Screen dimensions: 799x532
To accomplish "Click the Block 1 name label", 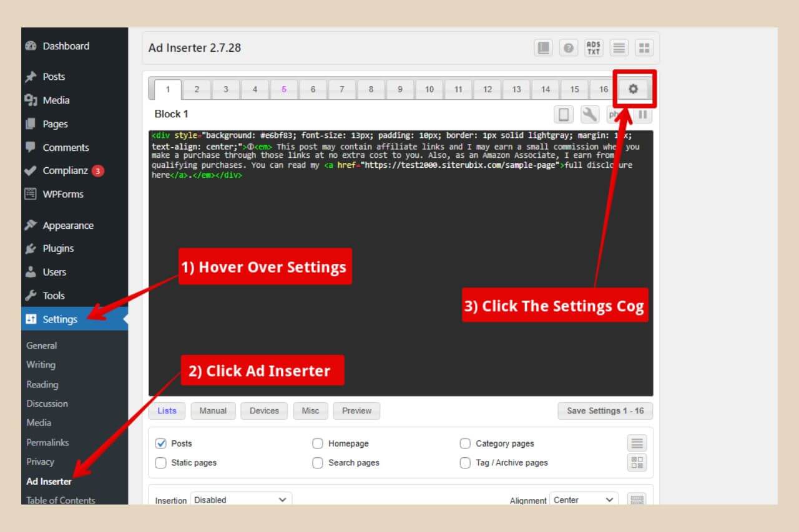I will click(x=171, y=114).
